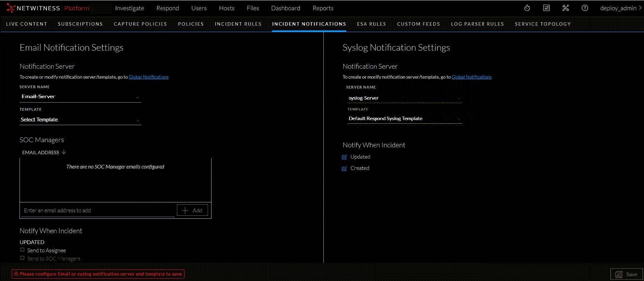Switch to the ESA Rules tab
The height and width of the screenshot is (281, 644).
click(371, 24)
